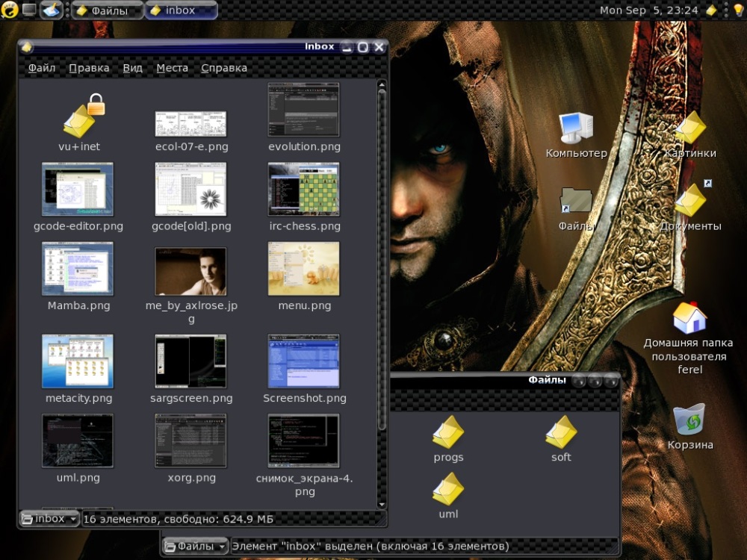Maximize the inbox window

(362, 47)
